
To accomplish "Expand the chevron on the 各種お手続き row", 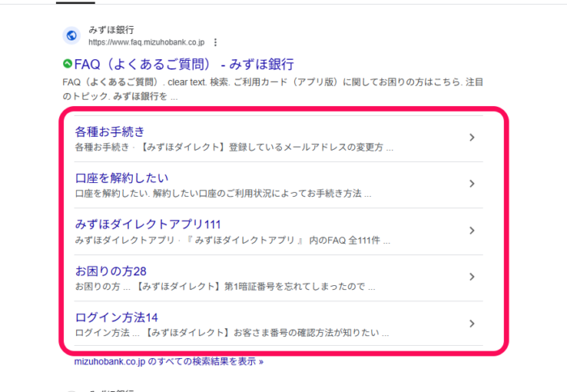I will 472,138.
